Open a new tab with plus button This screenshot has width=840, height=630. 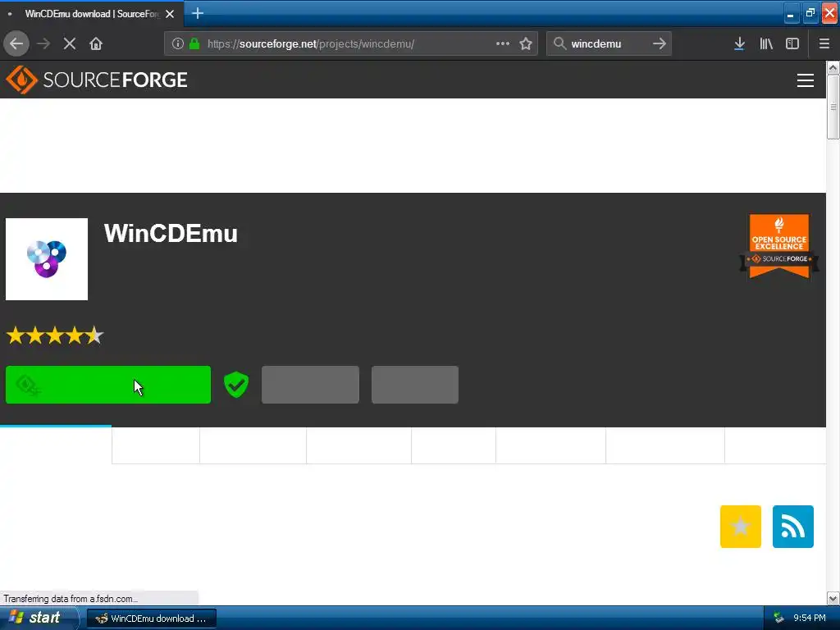(x=197, y=13)
